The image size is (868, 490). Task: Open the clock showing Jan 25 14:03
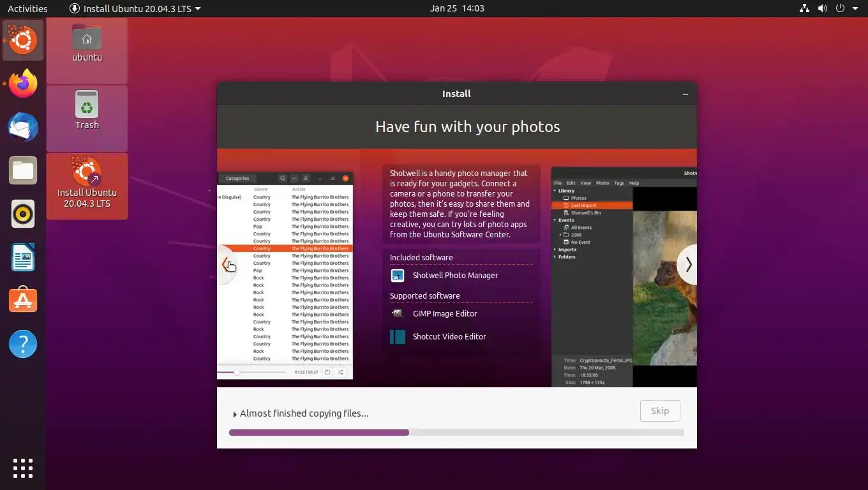coord(457,8)
